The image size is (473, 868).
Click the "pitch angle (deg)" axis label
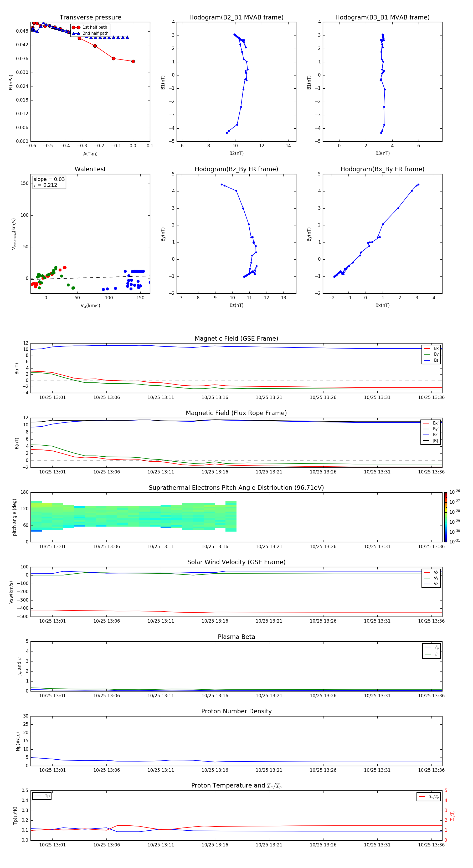[x=14, y=517]
